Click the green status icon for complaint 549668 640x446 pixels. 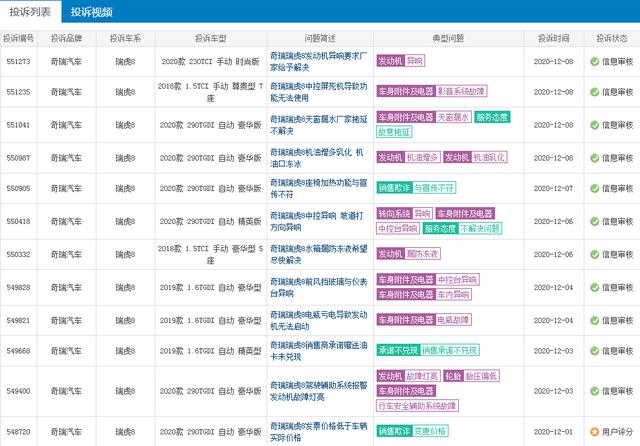coord(594,352)
